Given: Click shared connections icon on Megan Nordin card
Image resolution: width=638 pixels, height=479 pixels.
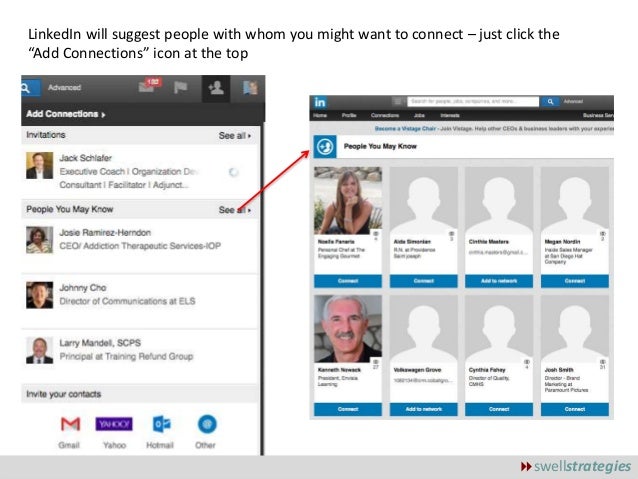Looking at the screenshot, I should (603, 234).
